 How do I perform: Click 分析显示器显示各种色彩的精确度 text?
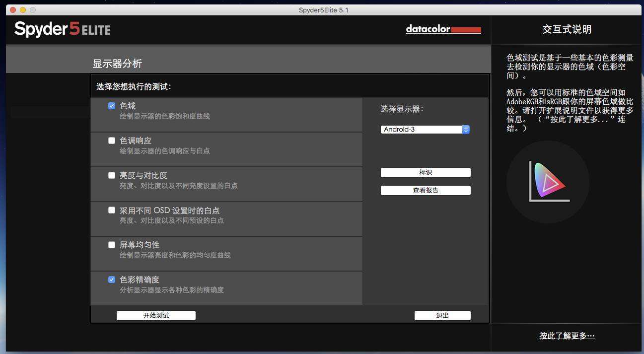(172, 290)
